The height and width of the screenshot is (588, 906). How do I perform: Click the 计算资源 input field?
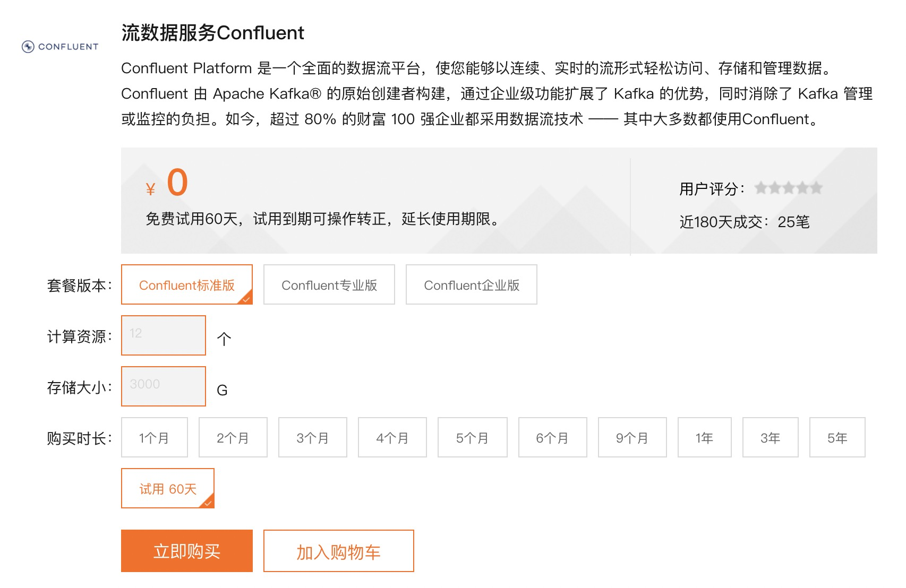(x=164, y=335)
